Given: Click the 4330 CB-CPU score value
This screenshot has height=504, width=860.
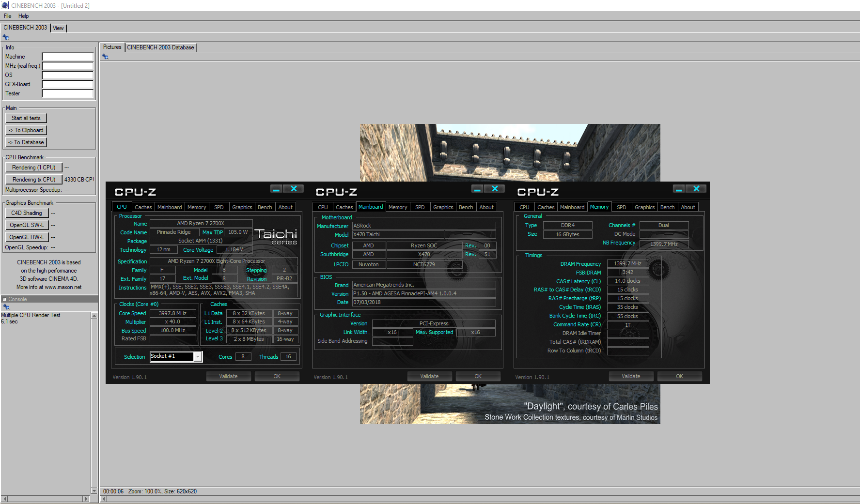Looking at the screenshot, I should (79, 180).
